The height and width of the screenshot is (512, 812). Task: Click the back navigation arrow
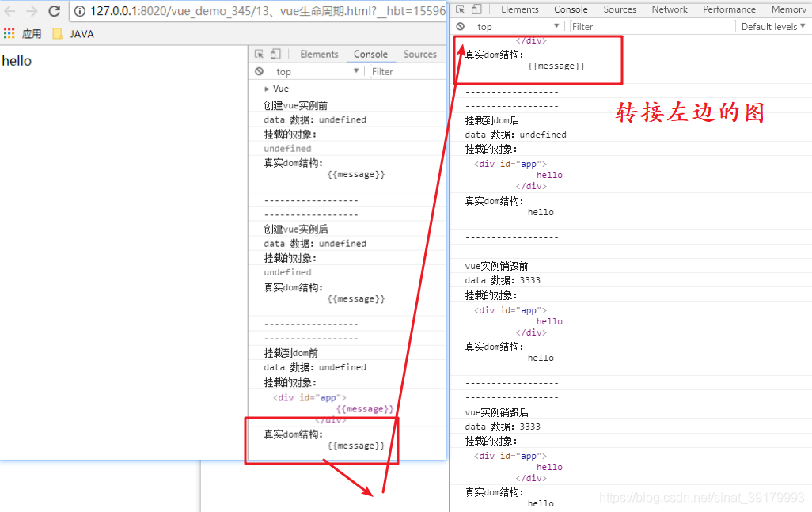[9, 11]
